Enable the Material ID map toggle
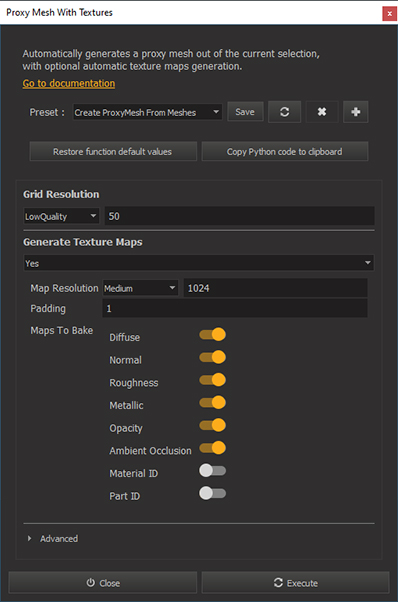This screenshot has width=398, height=602. tap(212, 470)
